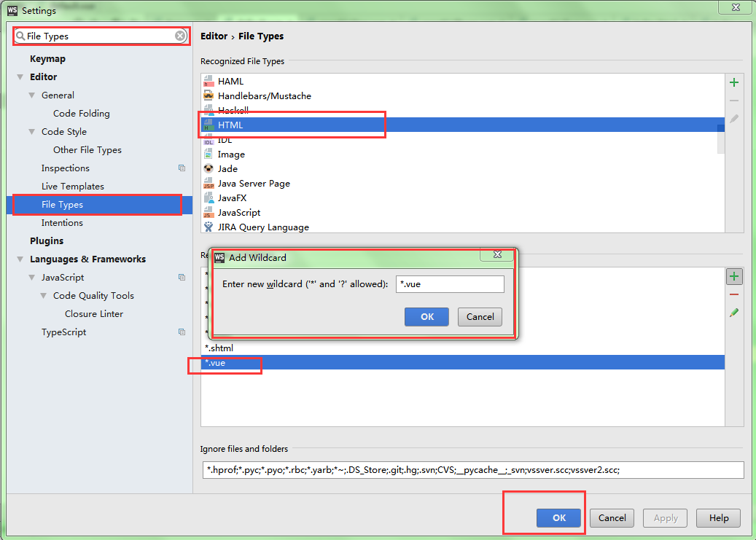Edit the selected *.vue pattern
This screenshot has width=756, height=540.
tap(734, 313)
